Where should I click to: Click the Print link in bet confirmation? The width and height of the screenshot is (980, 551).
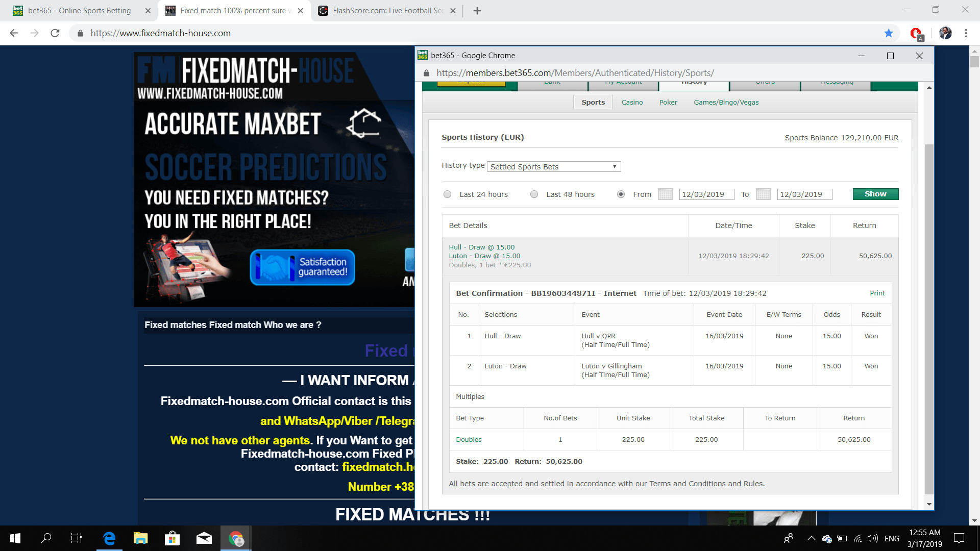pos(877,293)
